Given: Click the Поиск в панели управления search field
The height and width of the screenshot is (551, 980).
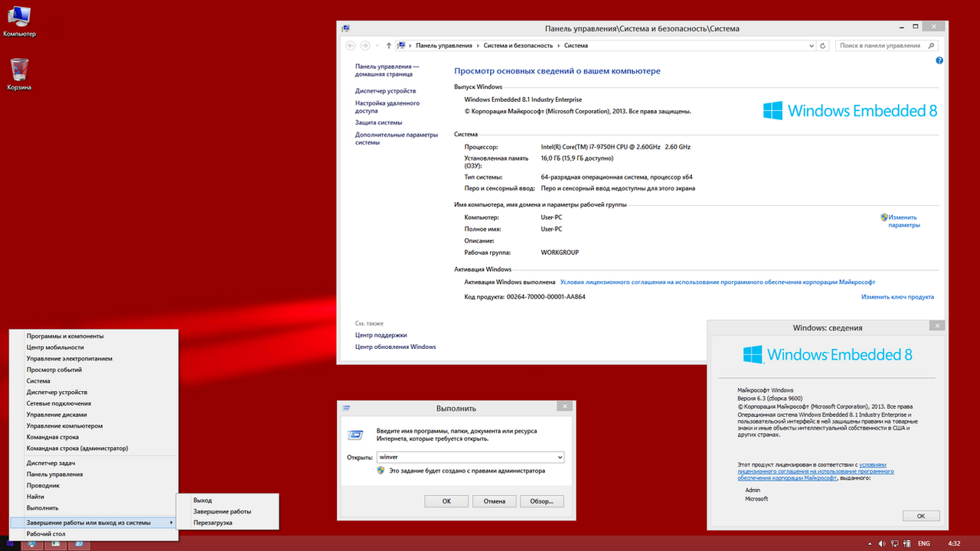Looking at the screenshot, I should click(880, 46).
